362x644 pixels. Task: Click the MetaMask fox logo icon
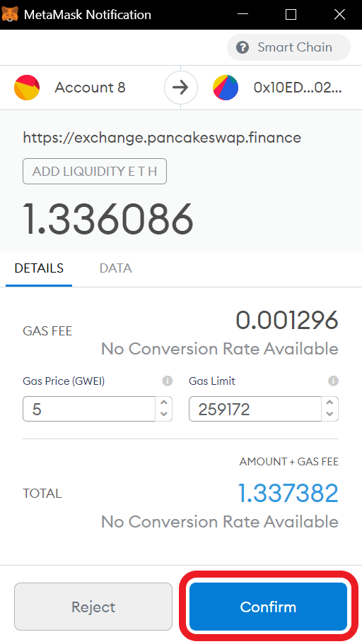pyautogui.click(x=9, y=14)
